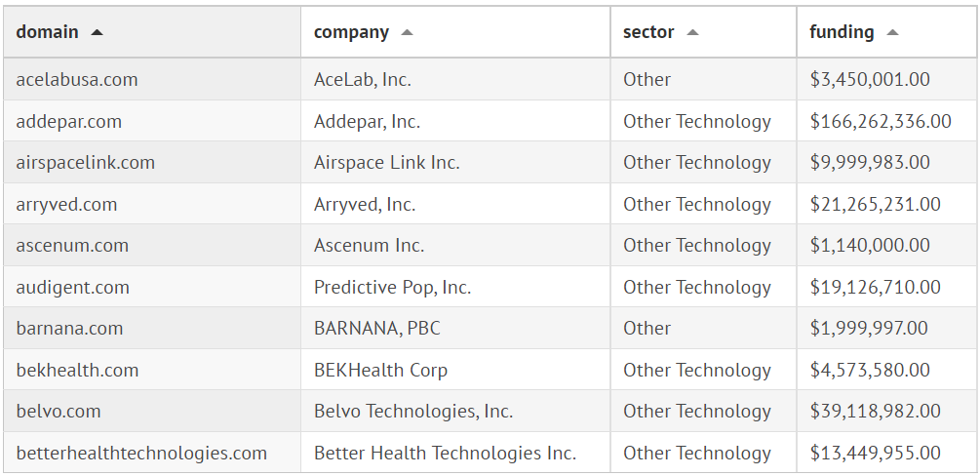This screenshot has width=980, height=476.
Task: Select the acelabusa.com domain cell
Action: [x=77, y=80]
